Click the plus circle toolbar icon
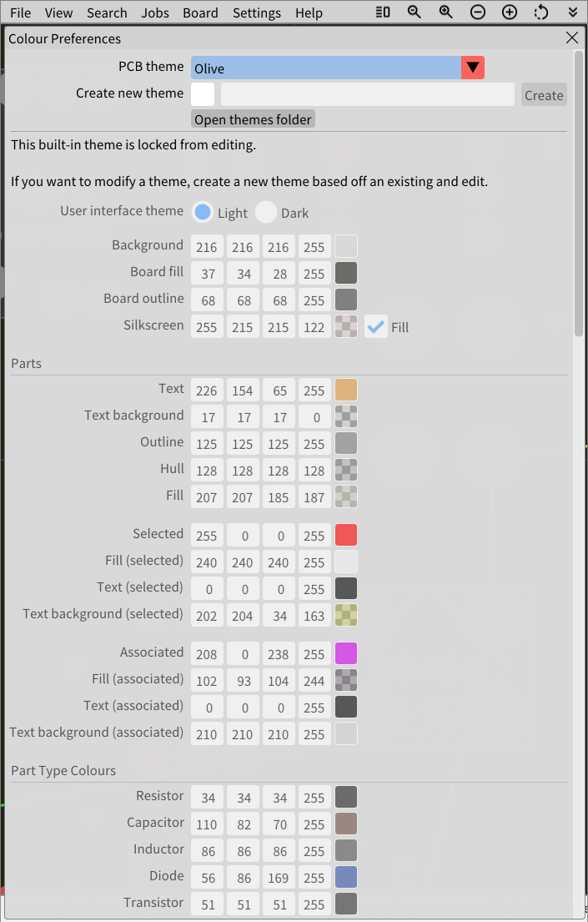This screenshot has width=588, height=922. pyautogui.click(x=509, y=12)
